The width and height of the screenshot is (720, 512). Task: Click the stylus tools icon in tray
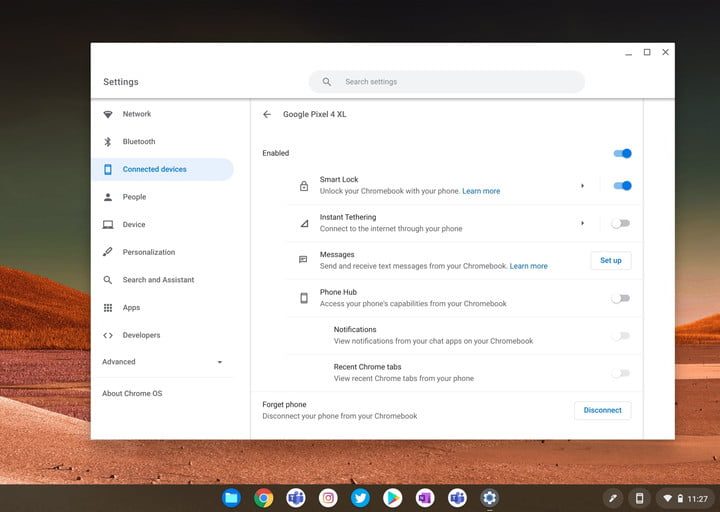pos(613,498)
